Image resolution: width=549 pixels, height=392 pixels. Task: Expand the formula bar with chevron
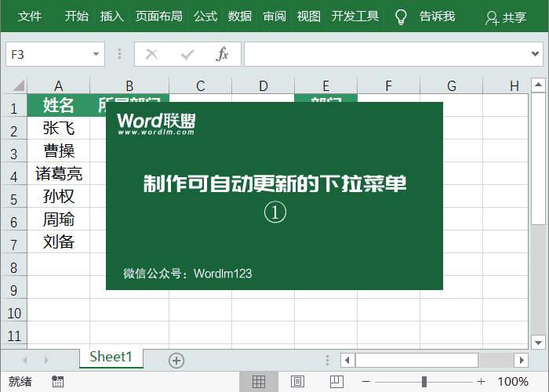(535, 54)
